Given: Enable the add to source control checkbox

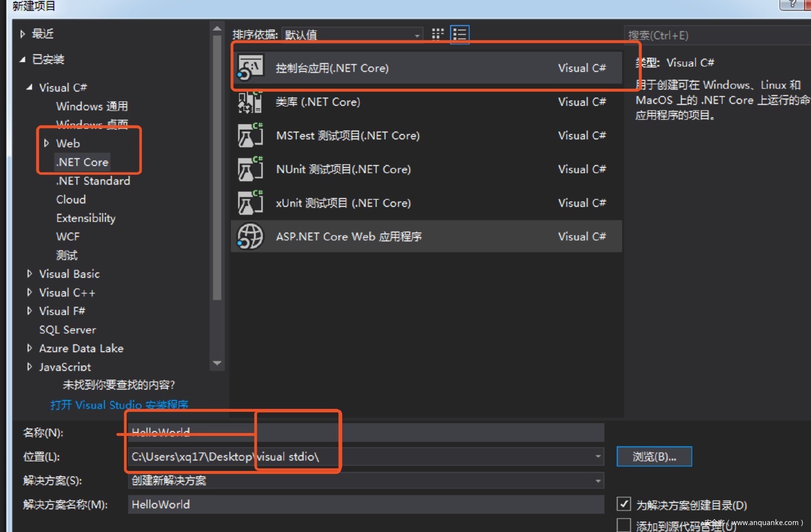Looking at the screenshot, I should point(624,525).
